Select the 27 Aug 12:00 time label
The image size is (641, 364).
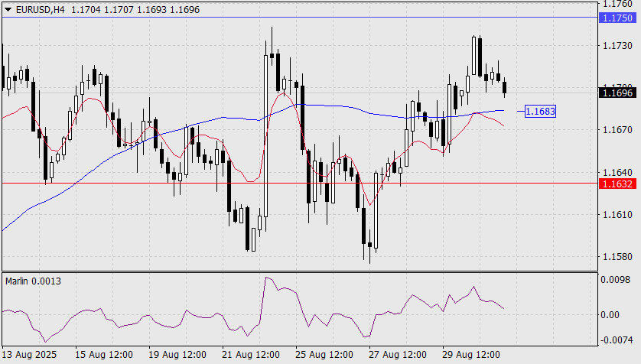pyautogui.click(x=397, y=354)
